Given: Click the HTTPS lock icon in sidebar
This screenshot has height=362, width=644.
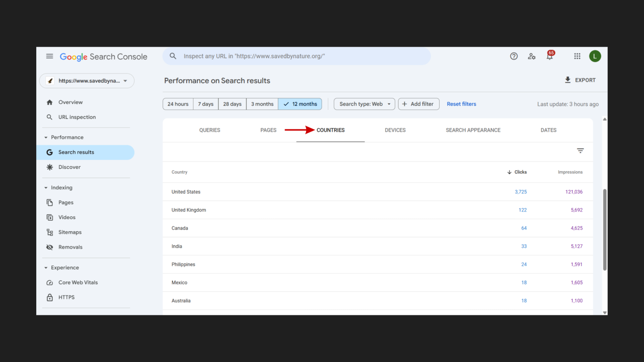Looking at the screenshot, I should coord(50,297).
